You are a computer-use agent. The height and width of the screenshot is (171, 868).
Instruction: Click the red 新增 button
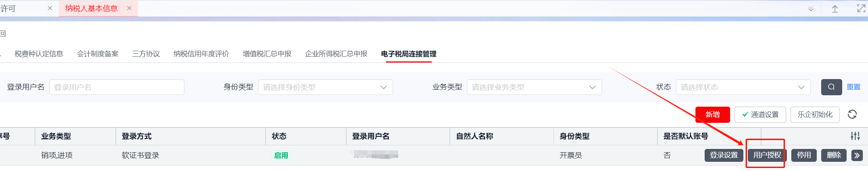point(712,114)
